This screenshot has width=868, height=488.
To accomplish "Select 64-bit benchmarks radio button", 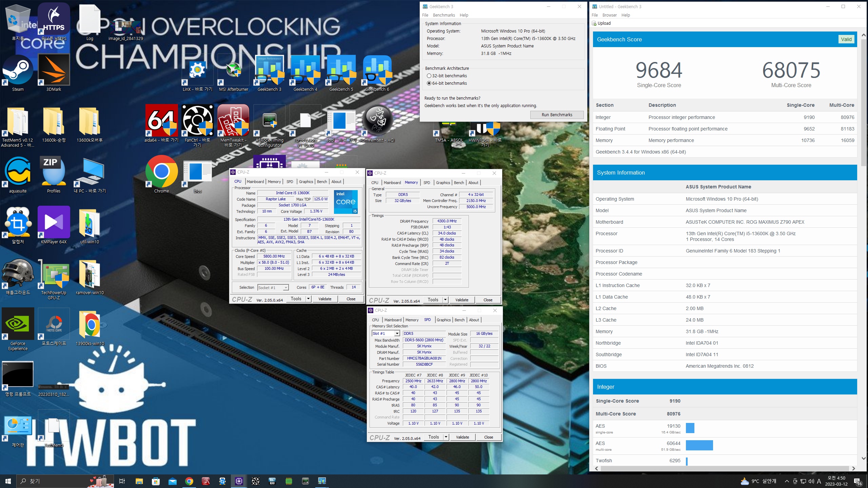I will tap(429, 83).
